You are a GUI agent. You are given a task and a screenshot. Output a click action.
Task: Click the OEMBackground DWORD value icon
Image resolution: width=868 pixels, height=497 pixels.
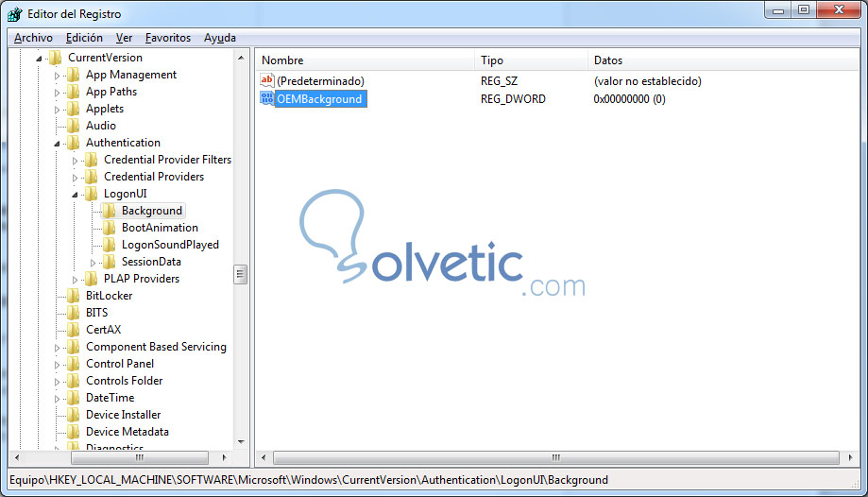266,98
